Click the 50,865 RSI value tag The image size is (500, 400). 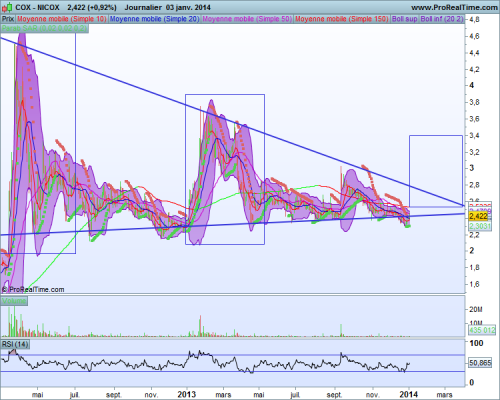tap(480, 362)
